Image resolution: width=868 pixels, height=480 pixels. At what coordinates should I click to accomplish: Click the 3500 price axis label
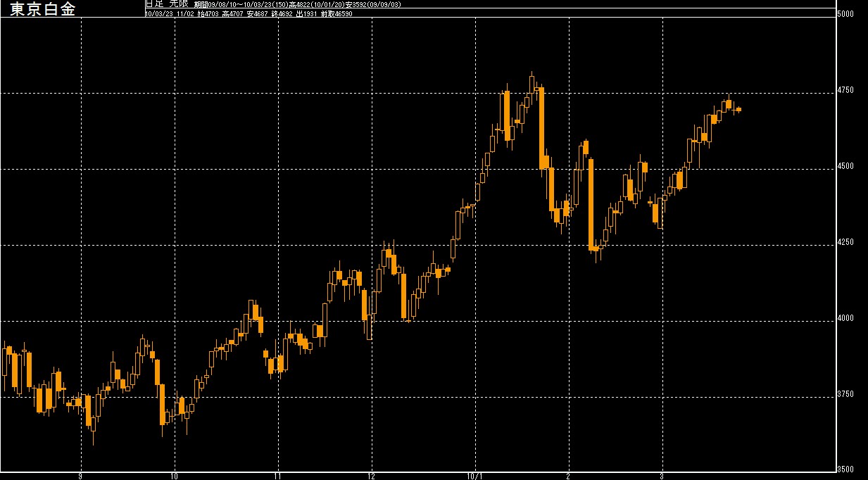[846, 469]
